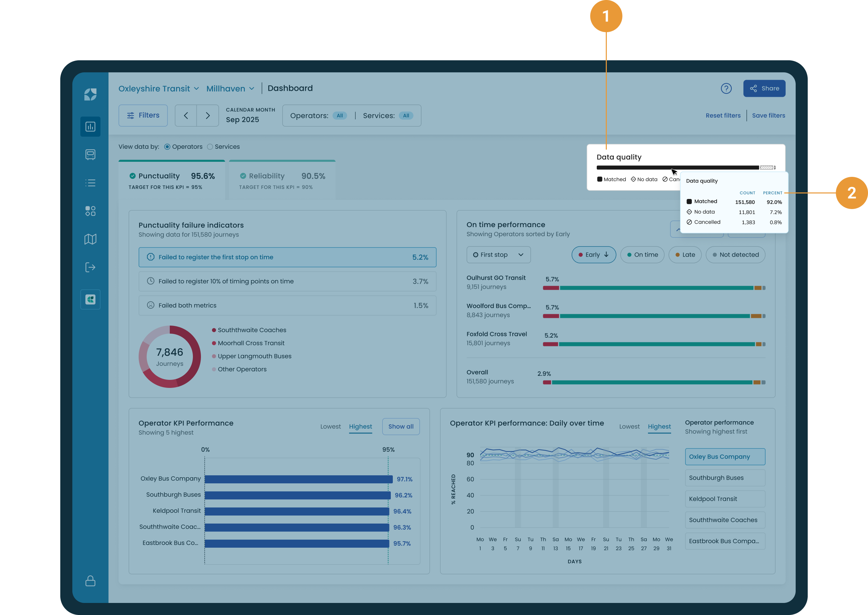Select the Operators view radio button

coord(167,147)
